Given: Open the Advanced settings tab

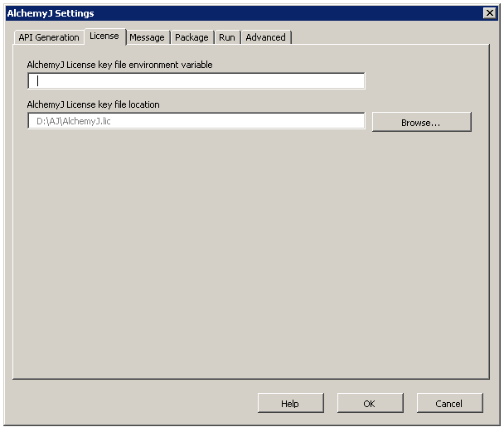Looking at the screenshot, I should tap(265, 37).
